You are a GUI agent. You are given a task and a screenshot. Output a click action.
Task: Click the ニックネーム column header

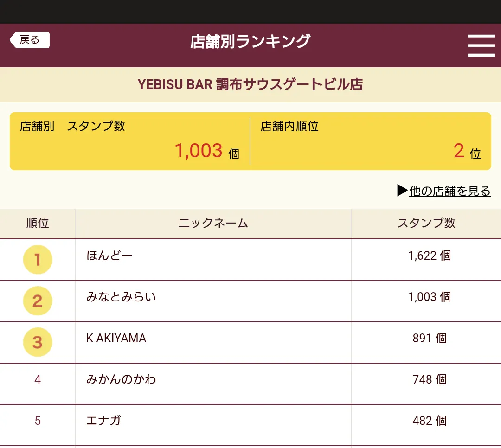coord(213,224)
